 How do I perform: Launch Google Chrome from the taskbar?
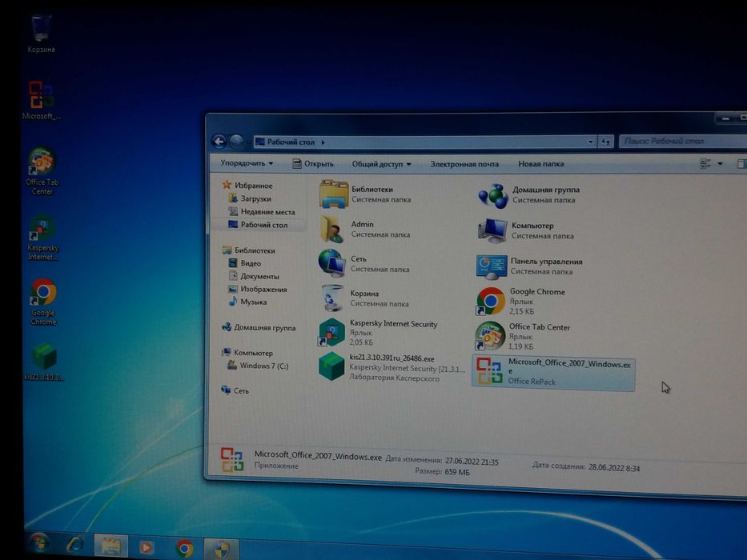coord(184,549)
